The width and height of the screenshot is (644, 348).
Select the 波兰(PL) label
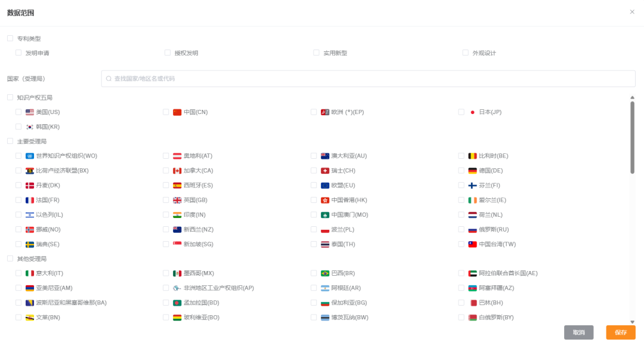point(343,230)
